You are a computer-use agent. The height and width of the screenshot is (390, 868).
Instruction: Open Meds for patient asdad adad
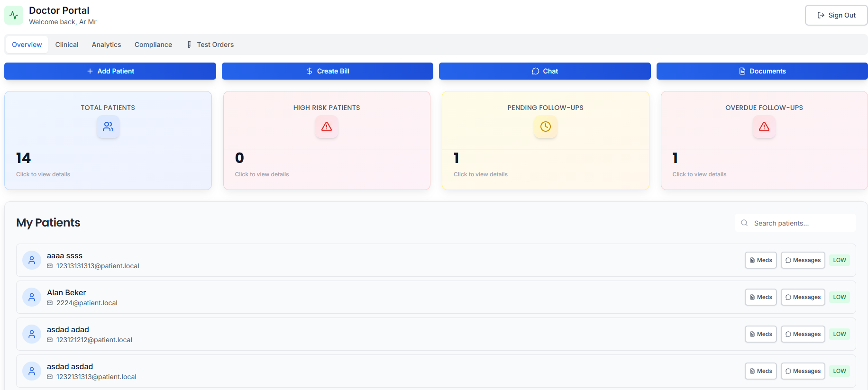[760, 334]
